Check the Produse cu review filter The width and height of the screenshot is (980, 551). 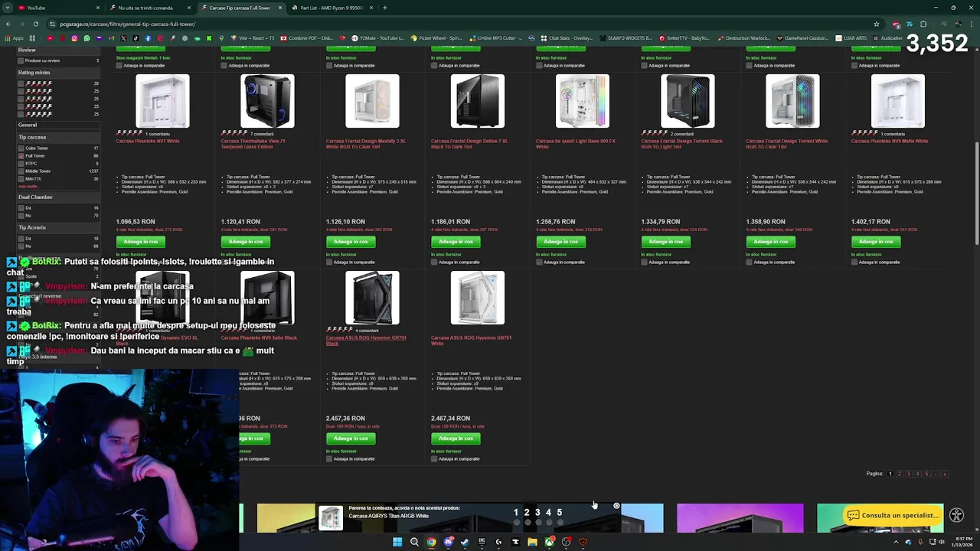[21, 60]
